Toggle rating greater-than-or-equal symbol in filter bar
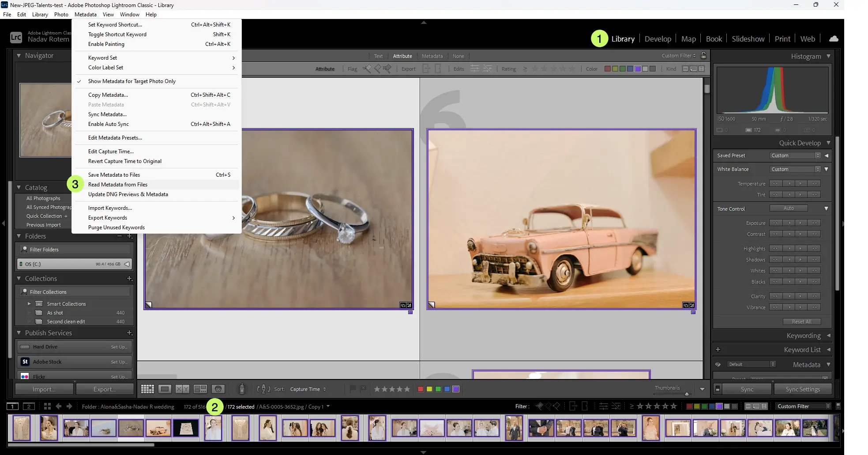 pos(525,68)
